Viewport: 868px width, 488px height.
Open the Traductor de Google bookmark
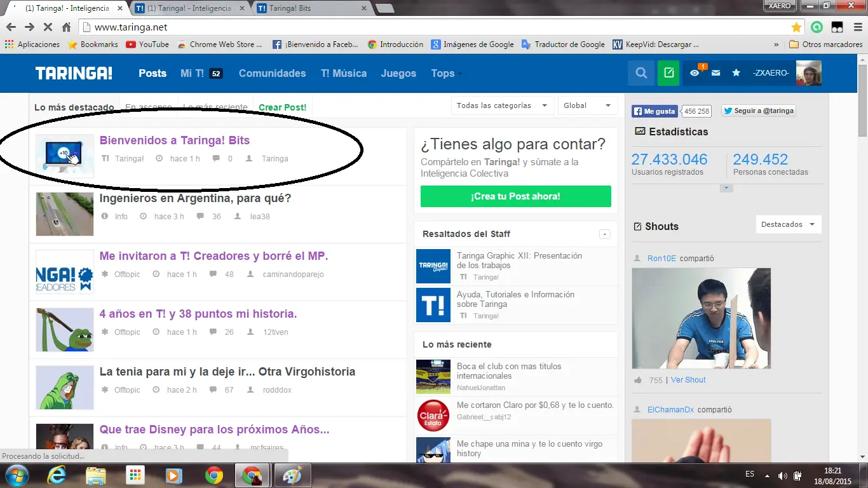tap(563, 44)
